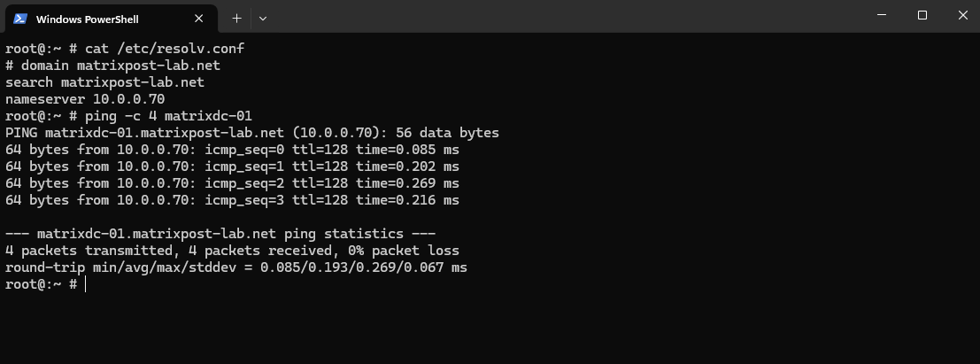The height and width of the screenshot is (364, 980).
Task: Click the PowerShell icon in the tab
Action: [20, 19]
